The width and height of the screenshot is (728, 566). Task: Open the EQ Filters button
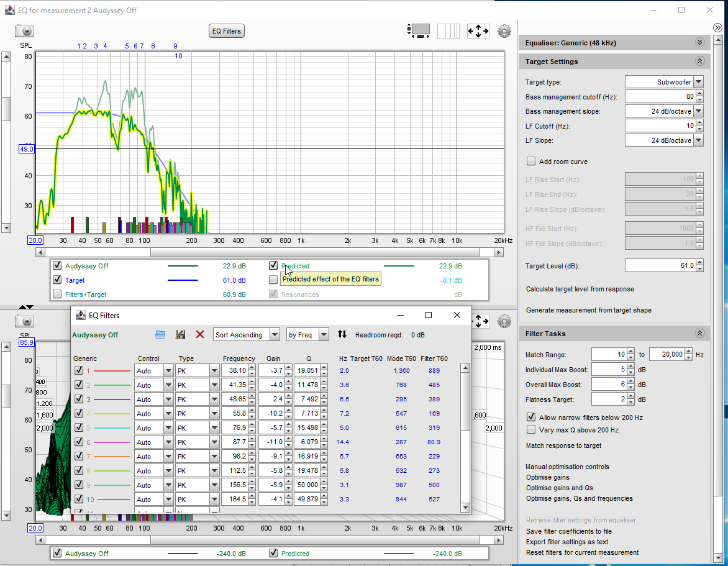point(227,31)
